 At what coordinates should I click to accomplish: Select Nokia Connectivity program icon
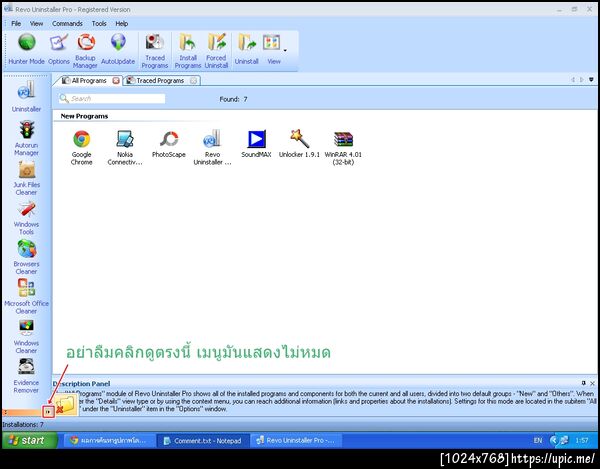click(x=125, y=148)
